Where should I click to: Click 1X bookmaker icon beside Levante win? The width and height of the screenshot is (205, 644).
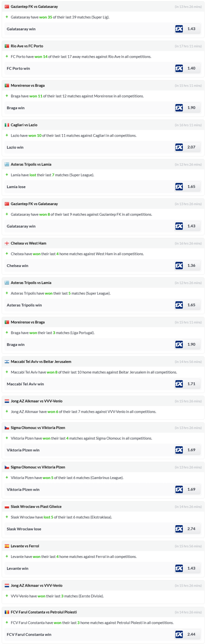click(x=179, y=568)
